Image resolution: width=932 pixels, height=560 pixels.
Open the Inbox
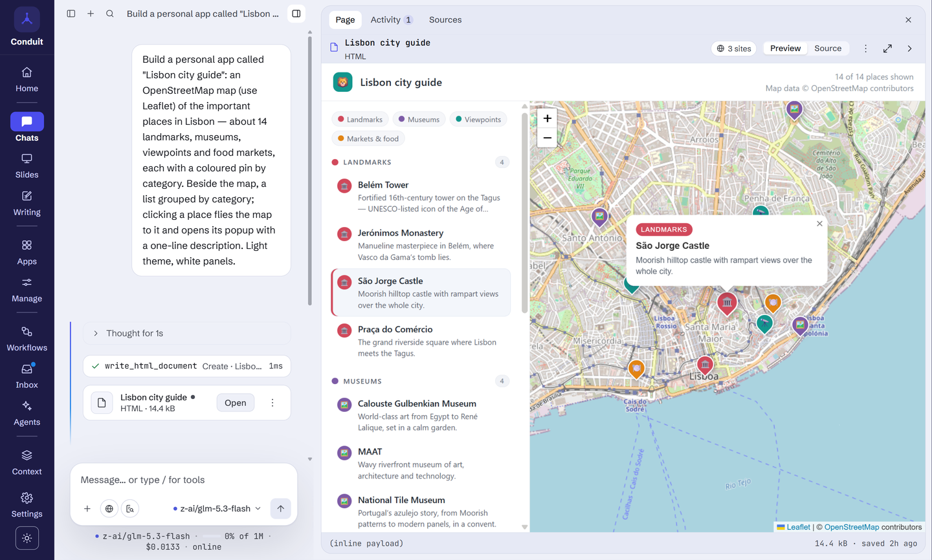[27, 376]
